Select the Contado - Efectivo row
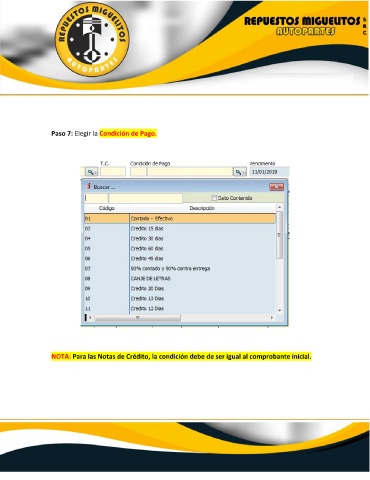Screen dimensions: 370x480 click(180, 219)
